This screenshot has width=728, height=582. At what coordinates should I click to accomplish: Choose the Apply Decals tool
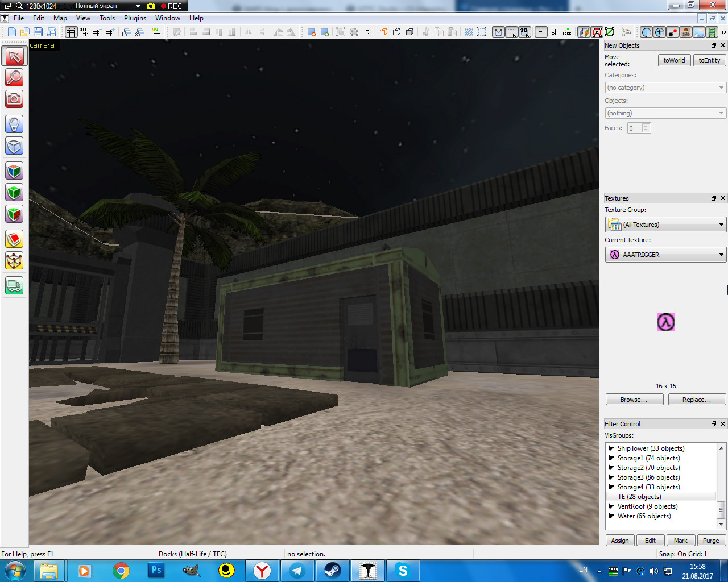14,214
